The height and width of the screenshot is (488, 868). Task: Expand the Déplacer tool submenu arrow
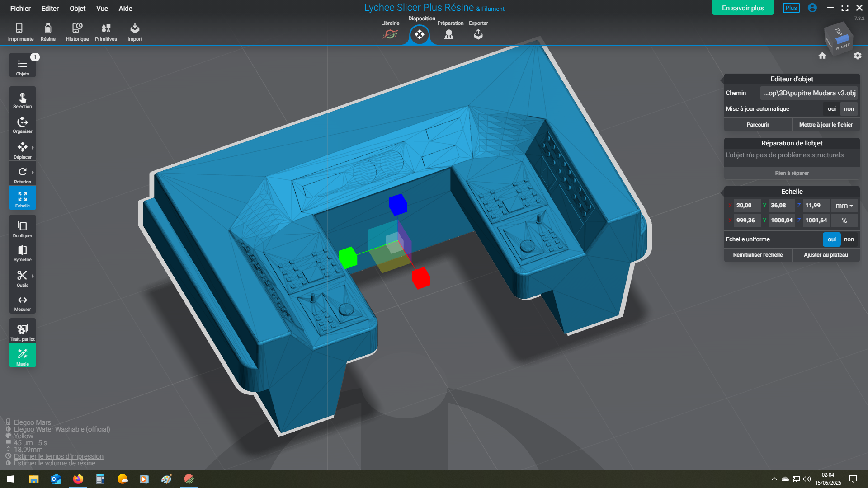tap(33, 148)
